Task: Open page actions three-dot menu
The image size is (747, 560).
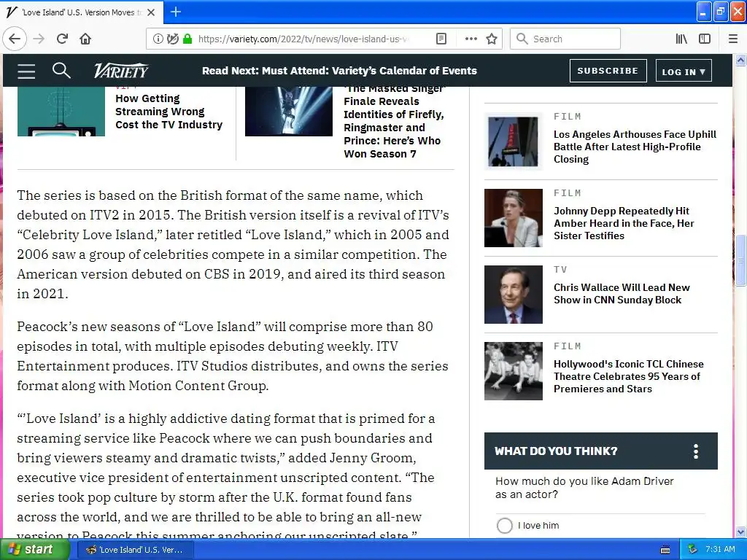Action: [x=471, y=39]
